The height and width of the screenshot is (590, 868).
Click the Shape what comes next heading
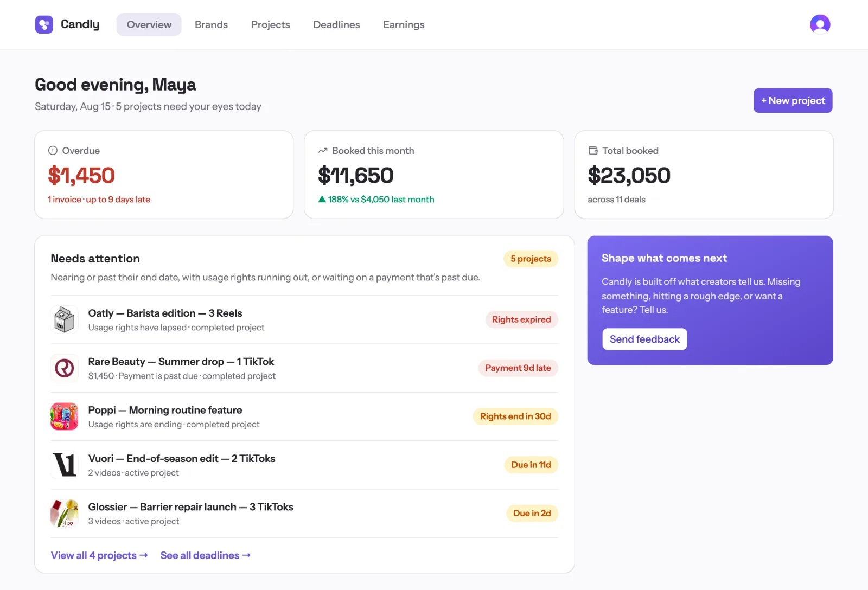click(x=664, y=258)
